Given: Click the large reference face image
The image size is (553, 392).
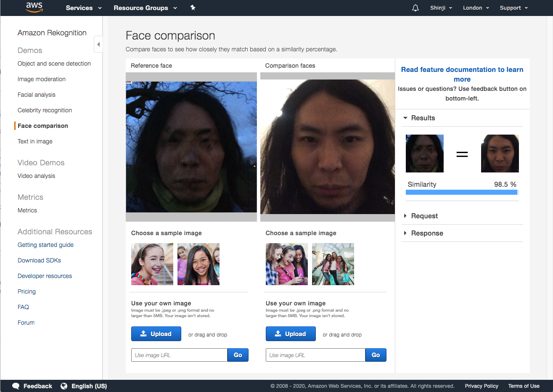Looking at the screenshot, I should 191,147.
